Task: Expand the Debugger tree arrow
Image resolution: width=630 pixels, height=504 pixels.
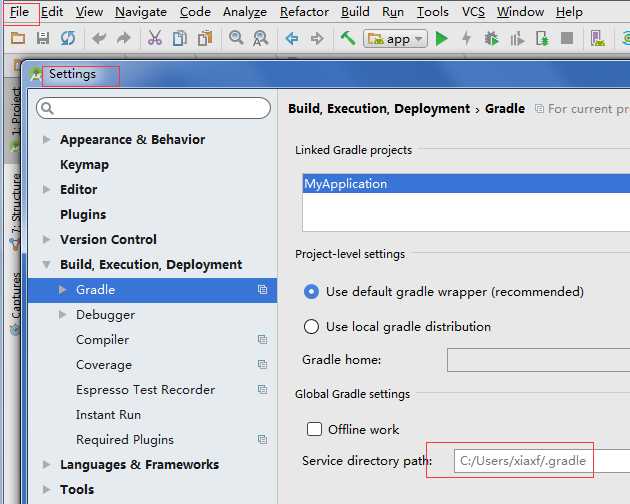Action: [62, 314]
